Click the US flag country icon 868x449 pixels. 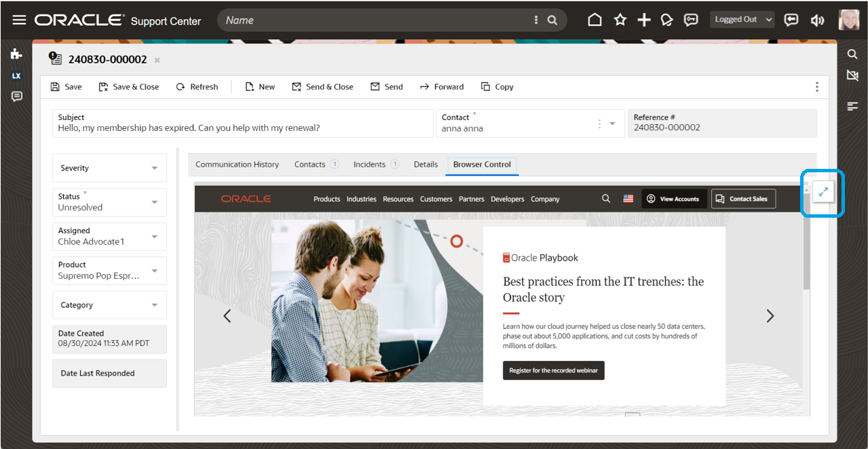628,199
